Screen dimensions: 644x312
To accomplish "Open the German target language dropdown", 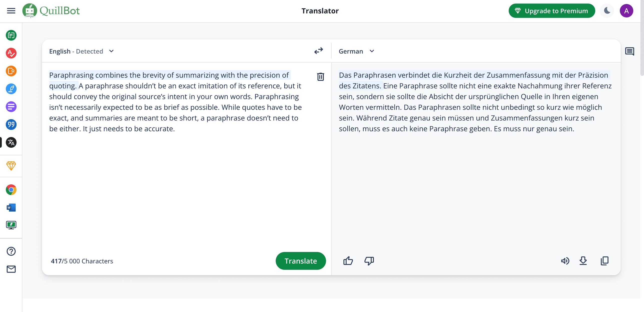I will [372, 51].
